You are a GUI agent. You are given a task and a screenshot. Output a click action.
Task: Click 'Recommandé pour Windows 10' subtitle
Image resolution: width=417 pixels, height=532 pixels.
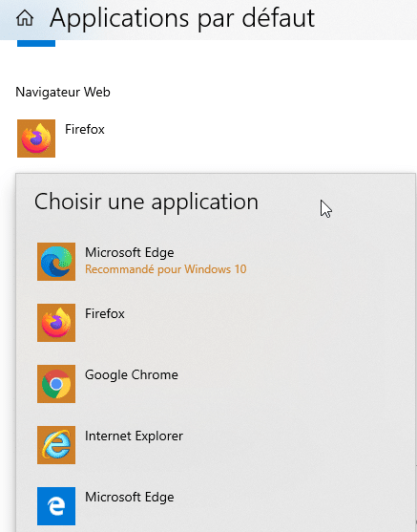[x=165, y=269]
